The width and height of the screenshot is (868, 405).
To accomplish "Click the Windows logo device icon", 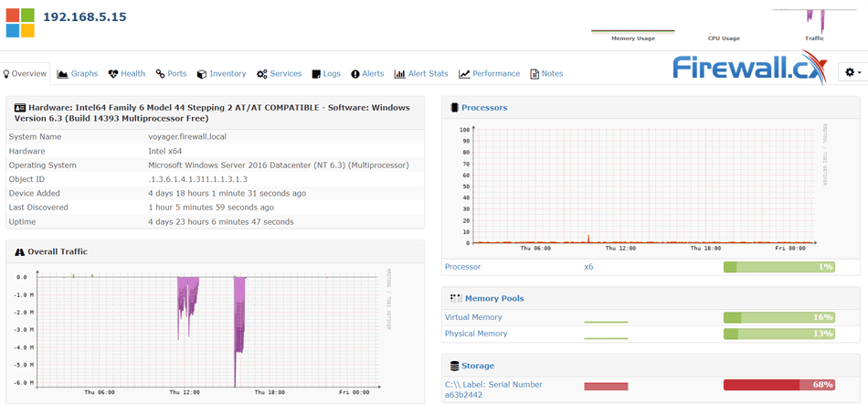I will [20, 23].
